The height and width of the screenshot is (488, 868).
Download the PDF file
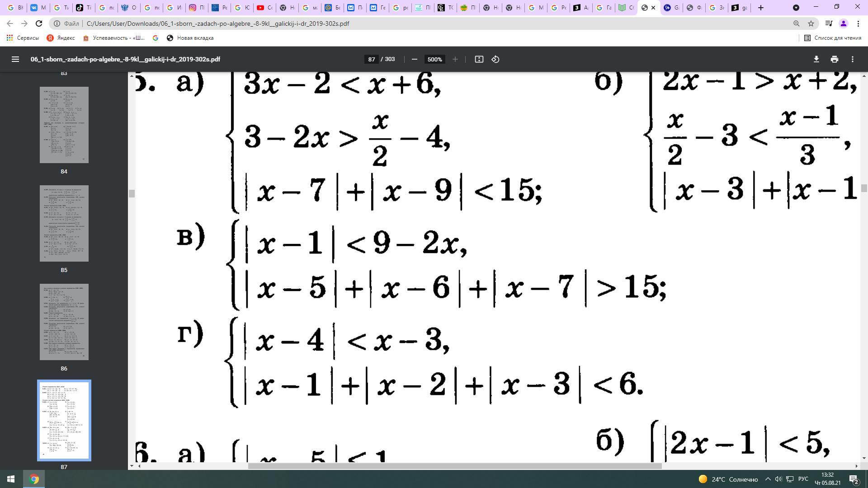pyautogui.click(x=816, y=59)
